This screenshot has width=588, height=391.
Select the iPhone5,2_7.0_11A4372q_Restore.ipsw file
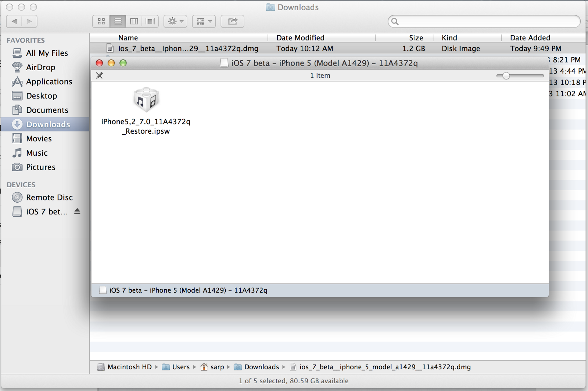pos(146,111)
